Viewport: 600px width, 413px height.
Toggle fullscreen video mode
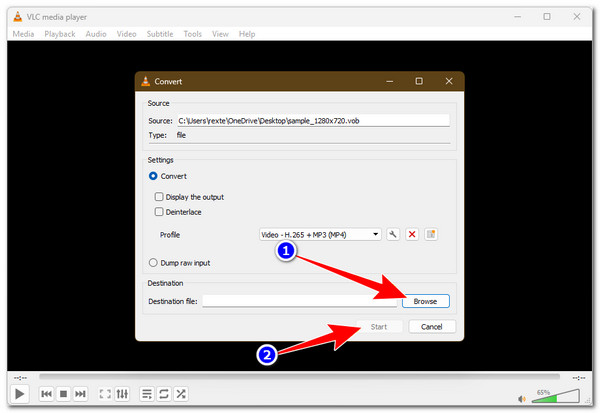tap(103, 394)
